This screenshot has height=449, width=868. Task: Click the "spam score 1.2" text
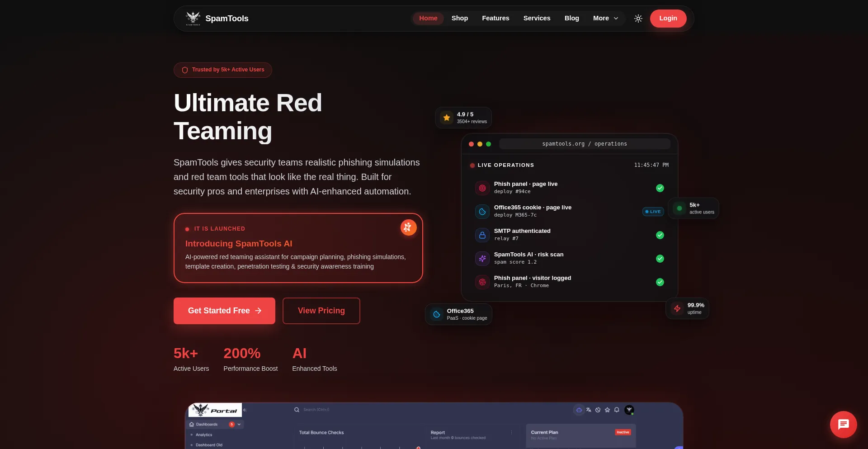point(515,262)
